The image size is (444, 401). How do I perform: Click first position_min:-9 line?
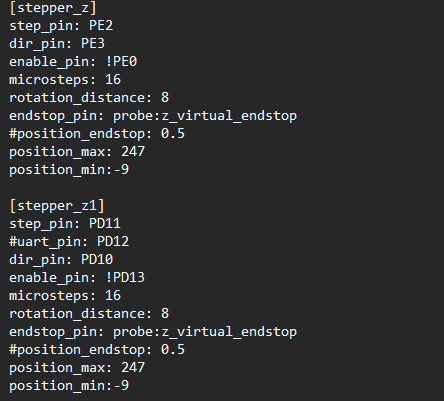pos(69,170)
